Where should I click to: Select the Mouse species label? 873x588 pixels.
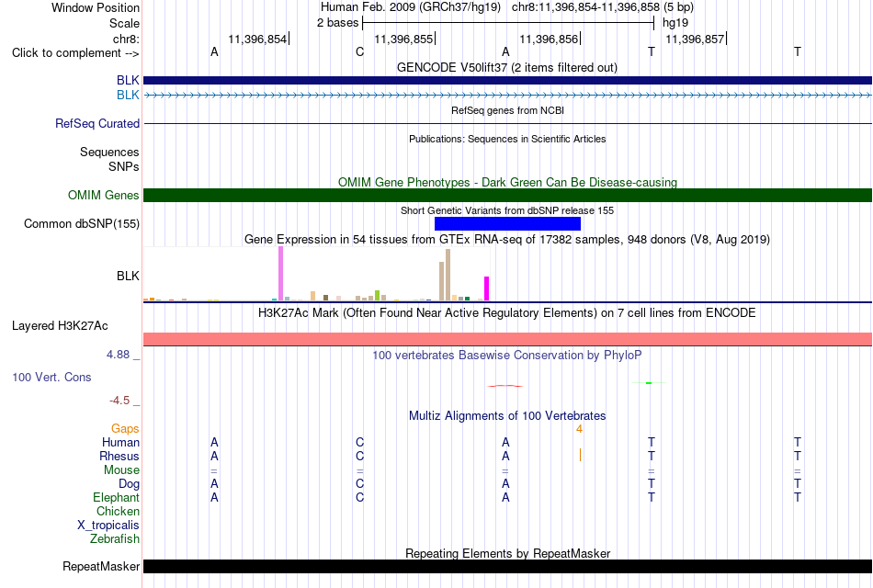point(121,470)
